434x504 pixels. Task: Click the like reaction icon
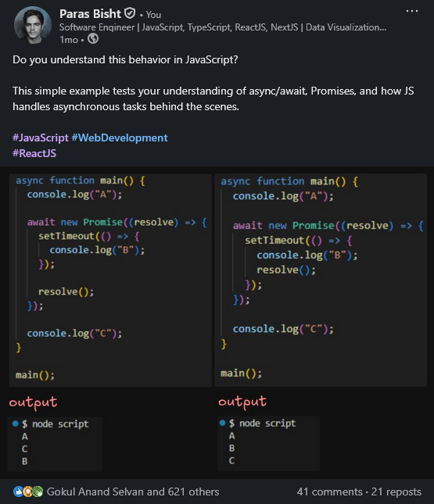[x=18, y=491]
